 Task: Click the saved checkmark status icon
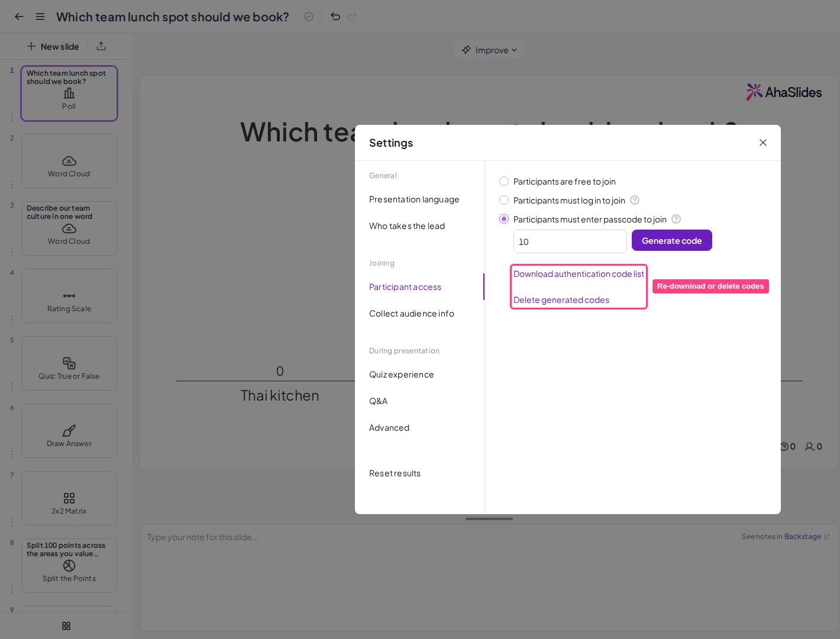(x=309, y=17)
